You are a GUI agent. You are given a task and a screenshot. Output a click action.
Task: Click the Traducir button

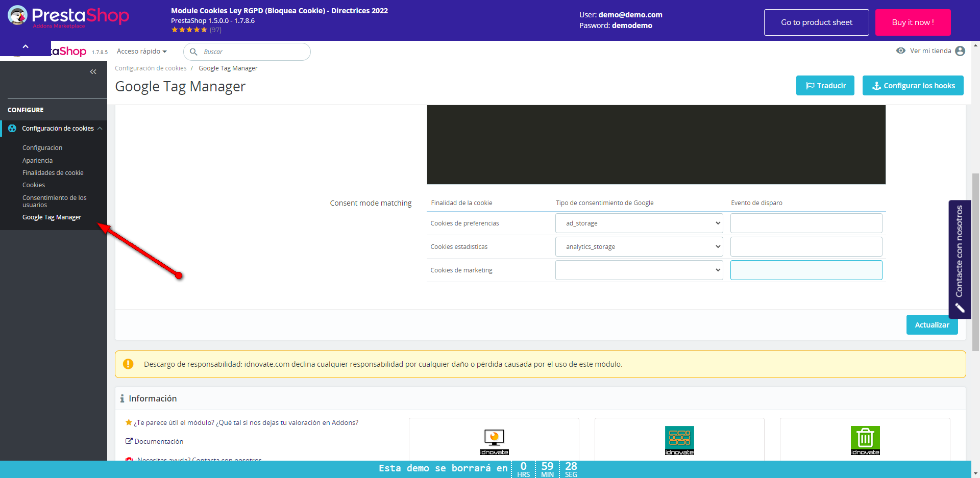point(825,86)
